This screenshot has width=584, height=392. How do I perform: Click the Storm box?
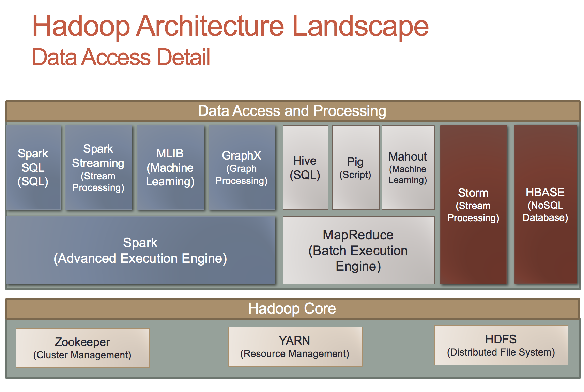(473, 205)
